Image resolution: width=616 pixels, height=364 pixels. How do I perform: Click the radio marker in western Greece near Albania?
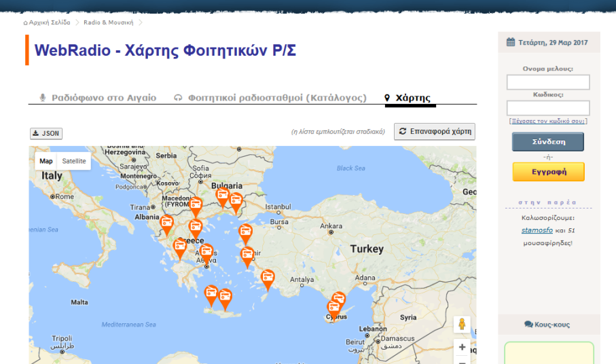(x=166, y=223)
